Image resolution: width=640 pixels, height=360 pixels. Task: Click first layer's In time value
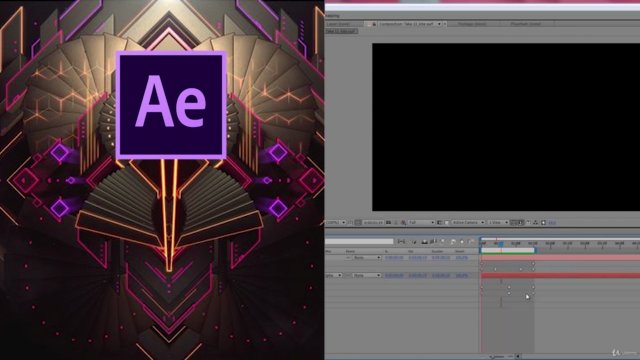pos(394,258)
